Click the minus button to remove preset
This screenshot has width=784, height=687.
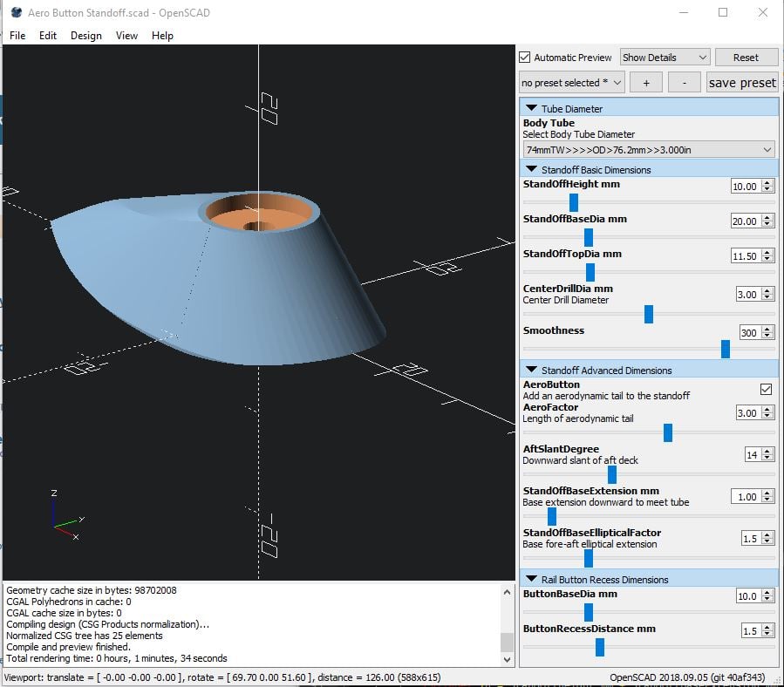tap(685, 83)
